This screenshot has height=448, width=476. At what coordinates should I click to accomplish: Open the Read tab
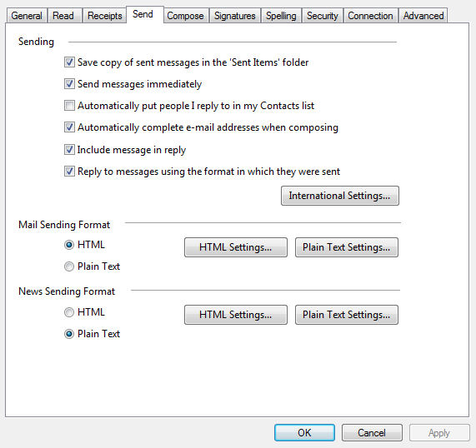tap(63, 16)
